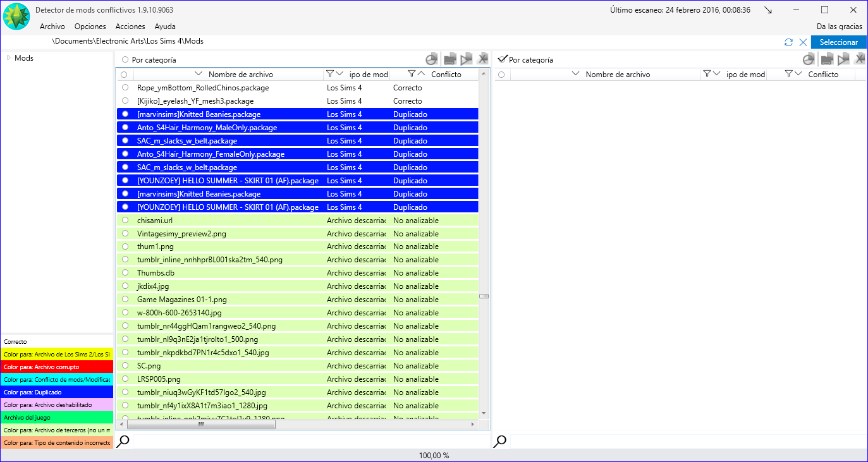Filter right panel by Conflicto funnel
Screen dimensions: 868x462
pos(788,74)
